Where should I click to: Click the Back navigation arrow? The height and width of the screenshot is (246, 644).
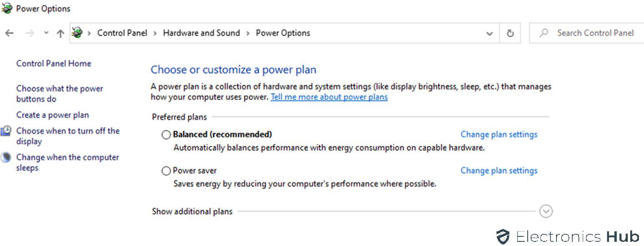point(9,33)
